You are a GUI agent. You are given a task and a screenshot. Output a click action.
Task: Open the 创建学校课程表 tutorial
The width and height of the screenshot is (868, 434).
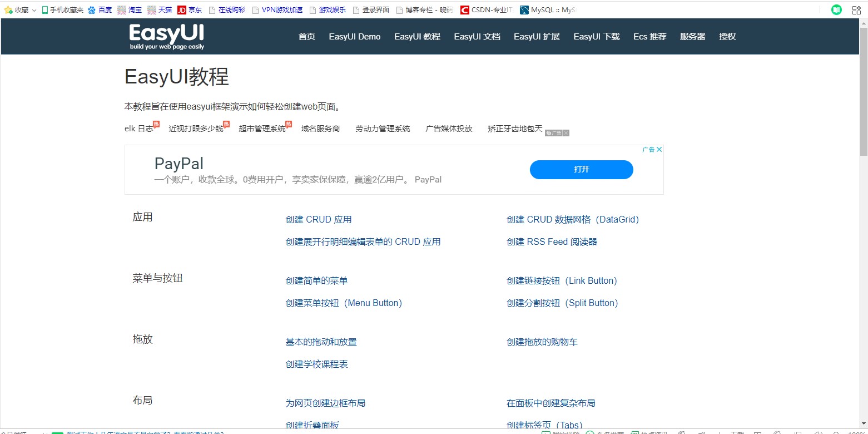316,364
